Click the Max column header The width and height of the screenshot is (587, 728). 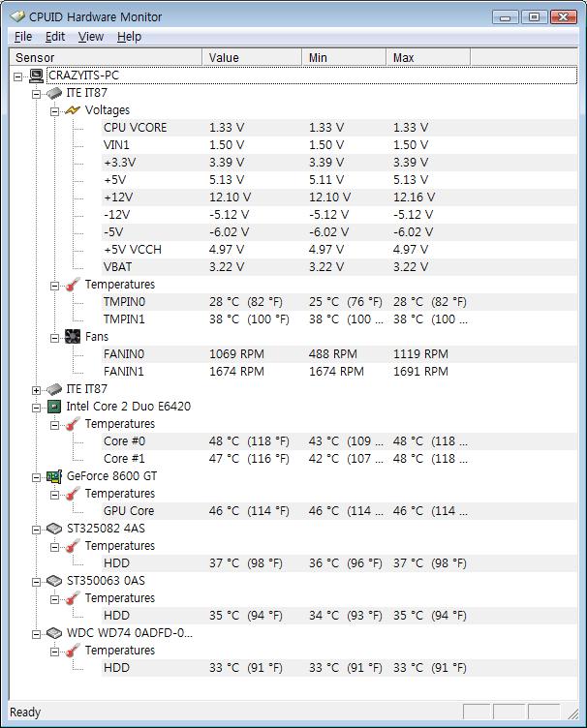pos(428,57)
